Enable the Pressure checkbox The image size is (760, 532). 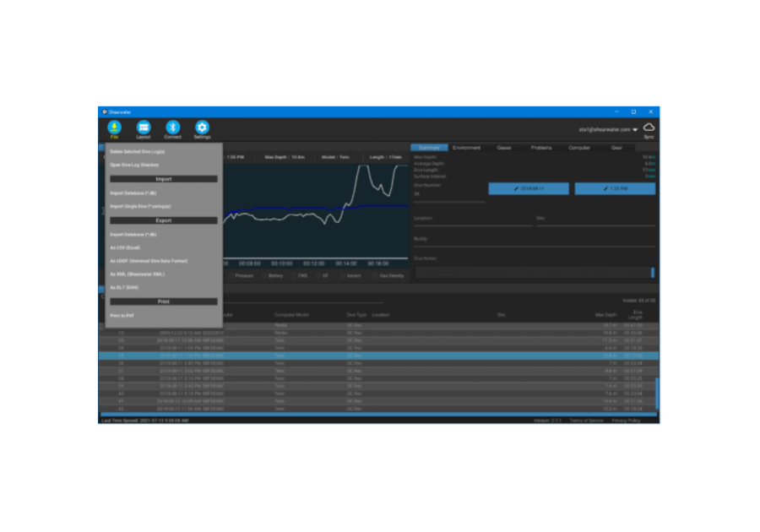230,275
